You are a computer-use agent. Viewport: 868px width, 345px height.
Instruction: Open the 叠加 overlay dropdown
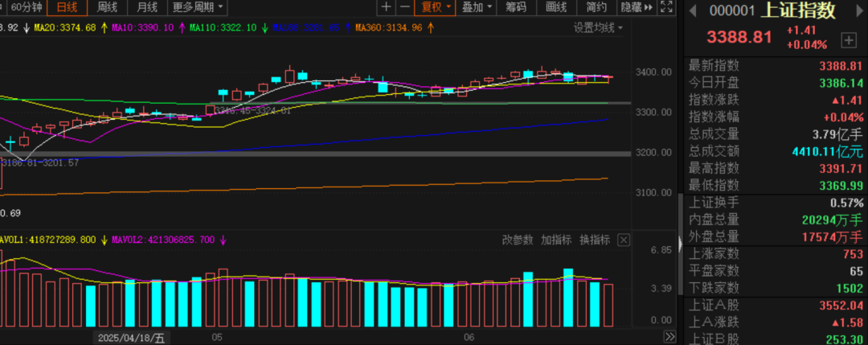tap(476, 7)
